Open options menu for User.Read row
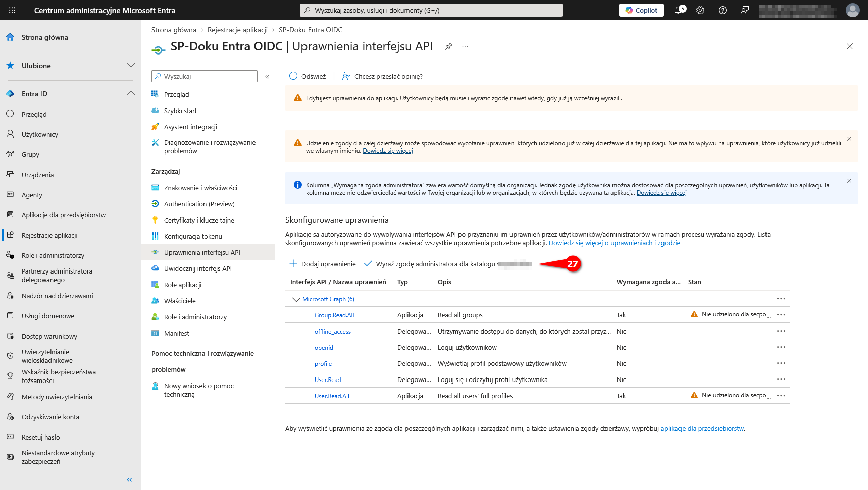 click(x=781, y=379)
